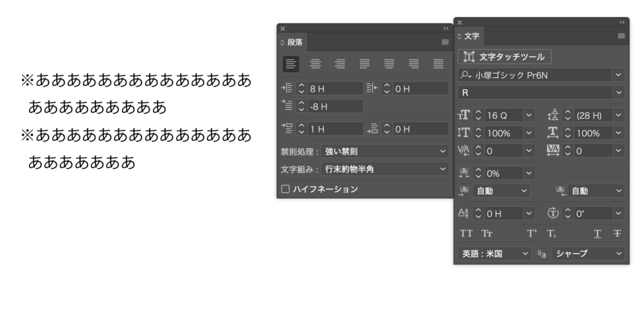The height and width of the screenshot is (309, 644).
Task: Toggle the Underline text icon
Action: (x=597, y=234)
